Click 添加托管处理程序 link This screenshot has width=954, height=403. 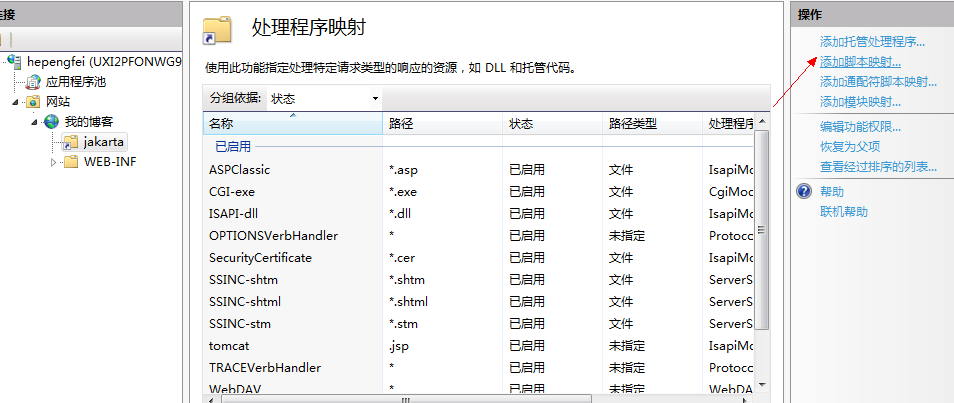pyautogui.click(x=872, y=42)
